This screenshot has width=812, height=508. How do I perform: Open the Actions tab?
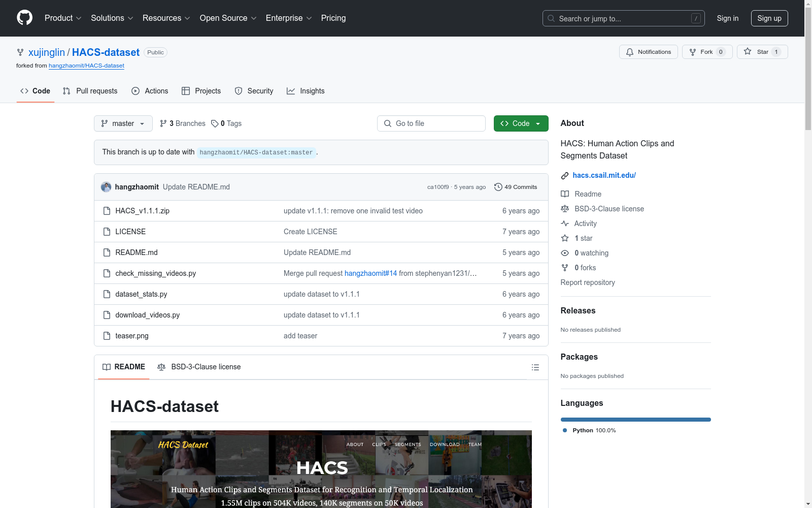(x=150, y=91)
